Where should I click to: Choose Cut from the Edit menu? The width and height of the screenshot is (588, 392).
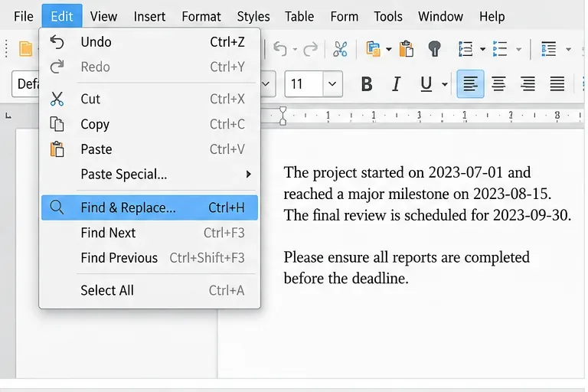pos(149,99)
